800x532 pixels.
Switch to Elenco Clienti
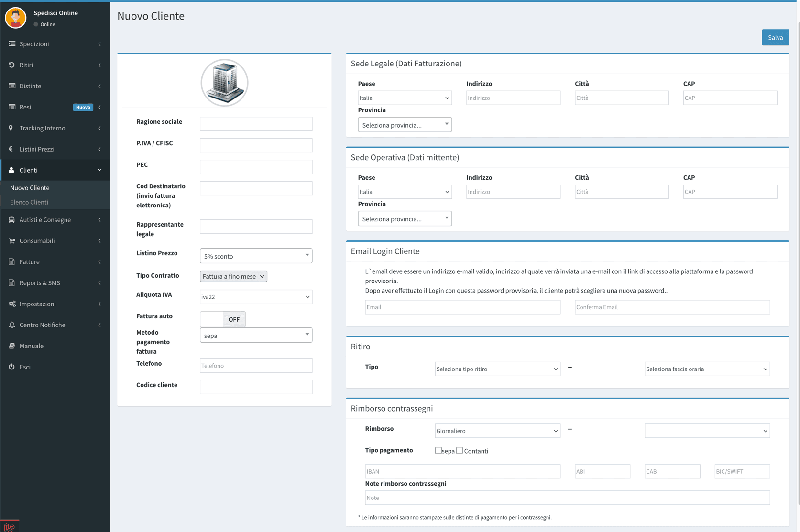30,202
